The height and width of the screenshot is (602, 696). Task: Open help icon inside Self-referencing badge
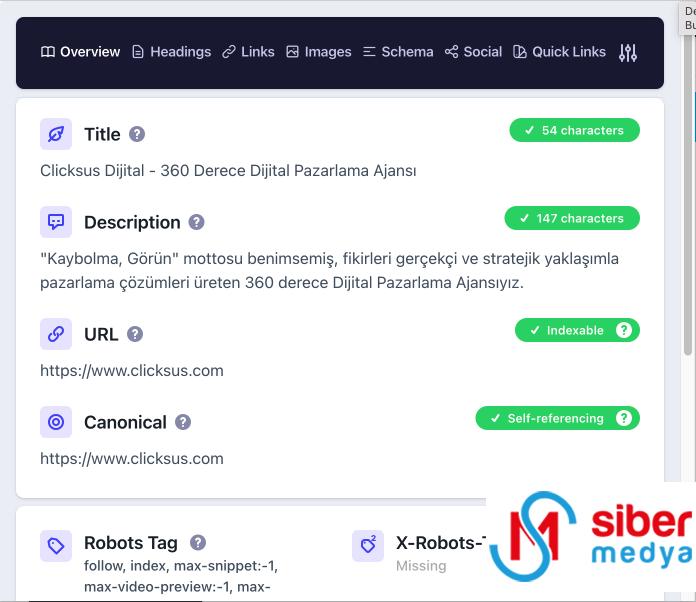tap(624, 418)
